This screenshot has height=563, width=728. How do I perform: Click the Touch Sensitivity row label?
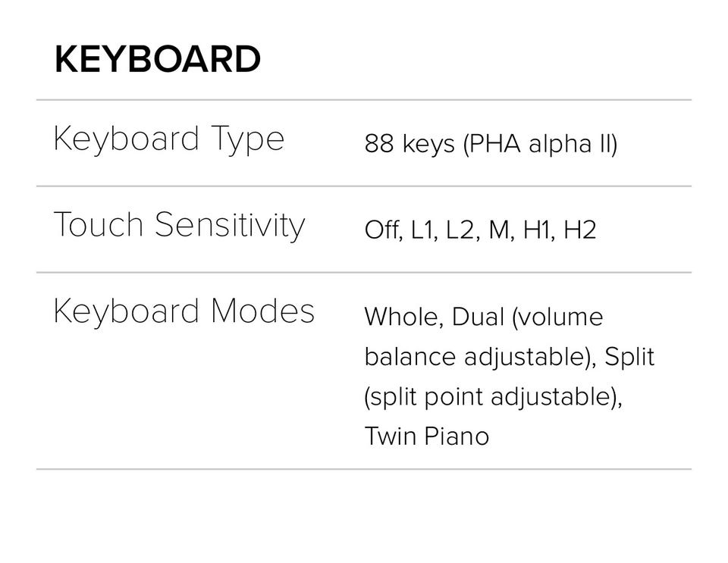(x=179, y=226)
